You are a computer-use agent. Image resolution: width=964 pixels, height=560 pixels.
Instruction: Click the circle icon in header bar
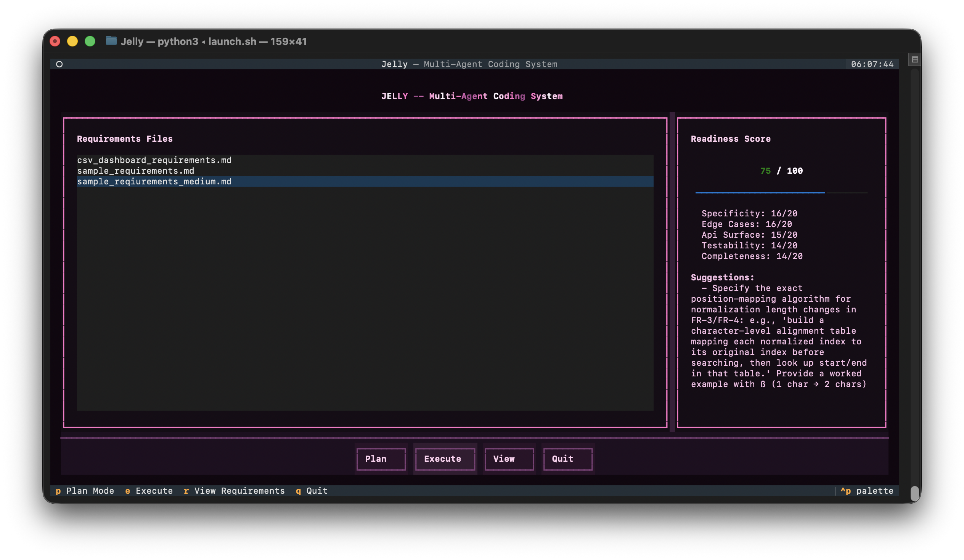tap(59, 64)
